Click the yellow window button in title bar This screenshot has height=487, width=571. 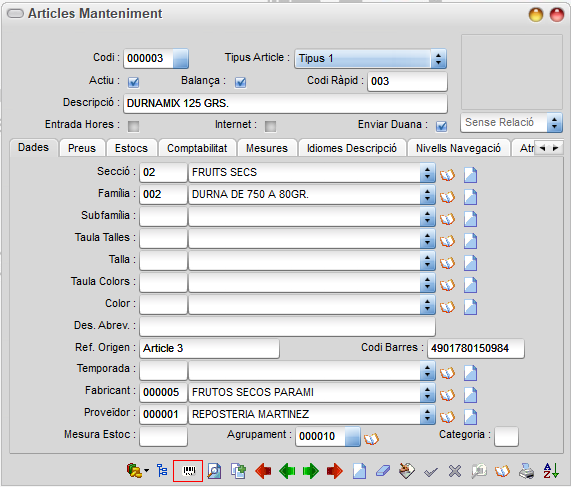coord(536,15)
